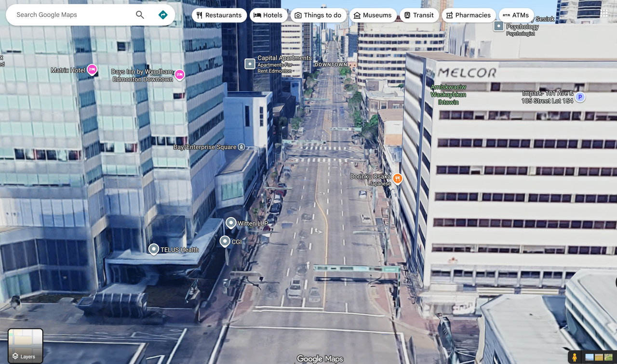The image size is (617, 364).
Task: Click the DOWNTOWN district label
Action: pos(331,65)
